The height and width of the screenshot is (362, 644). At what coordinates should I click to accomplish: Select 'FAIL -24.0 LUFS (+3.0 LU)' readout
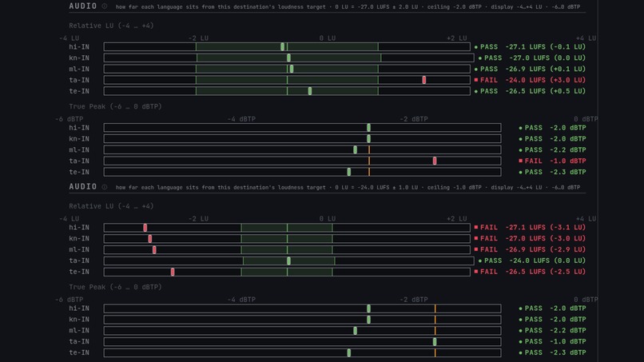pyautogui.click(x=530, y=80)
